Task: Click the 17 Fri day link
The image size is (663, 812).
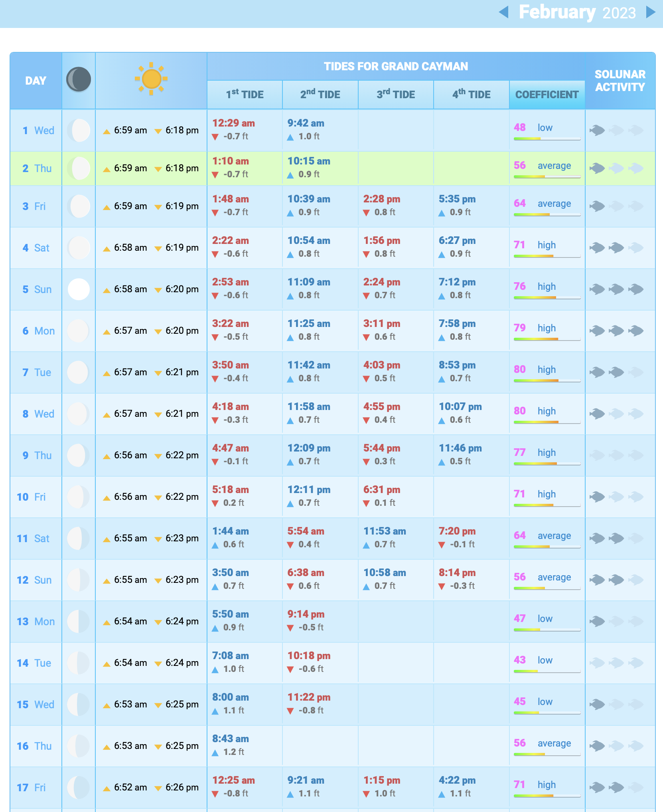Action: tap(31, 788)
